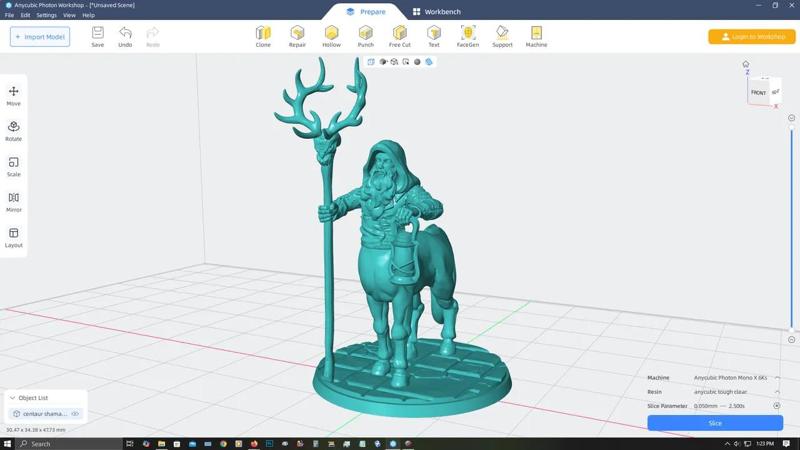800x450 pixels.
Task: Open the Layout tool in left sidebar
Action: click(14, 237)
